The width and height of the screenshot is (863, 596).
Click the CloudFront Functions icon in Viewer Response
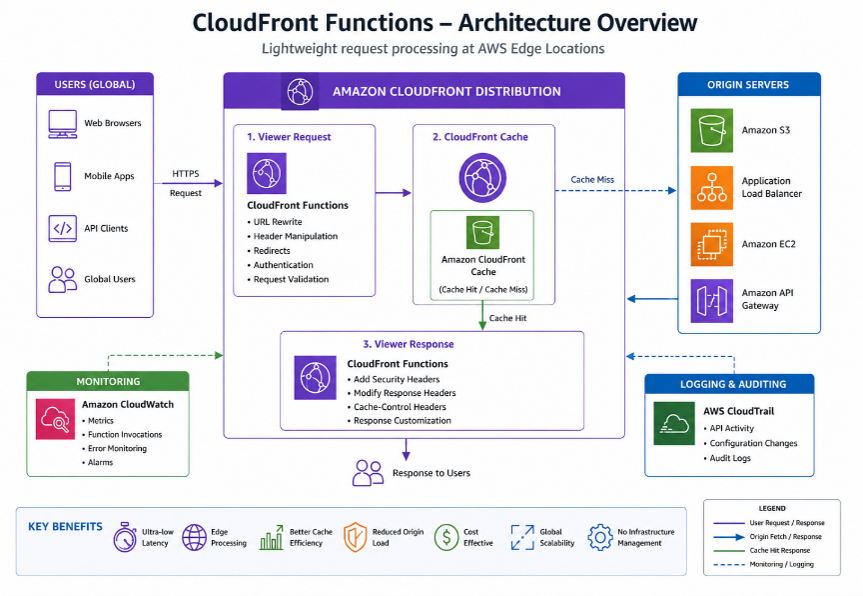(315, 378)
